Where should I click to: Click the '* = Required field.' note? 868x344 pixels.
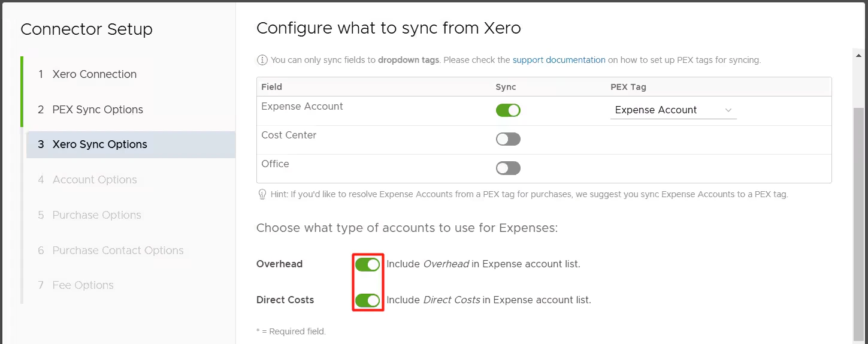pyautogui.click(x=291, y=331)
